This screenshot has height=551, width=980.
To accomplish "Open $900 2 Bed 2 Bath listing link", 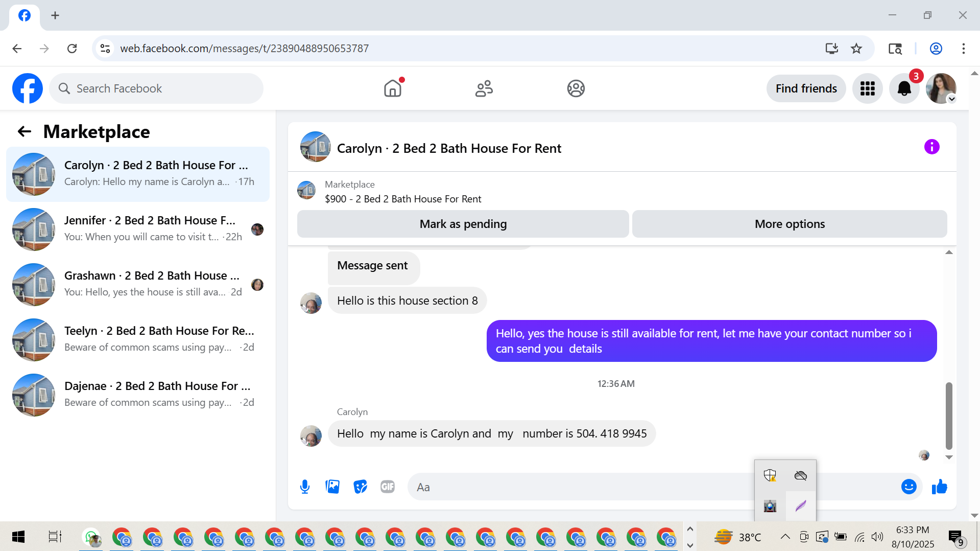I will [403, 199].
